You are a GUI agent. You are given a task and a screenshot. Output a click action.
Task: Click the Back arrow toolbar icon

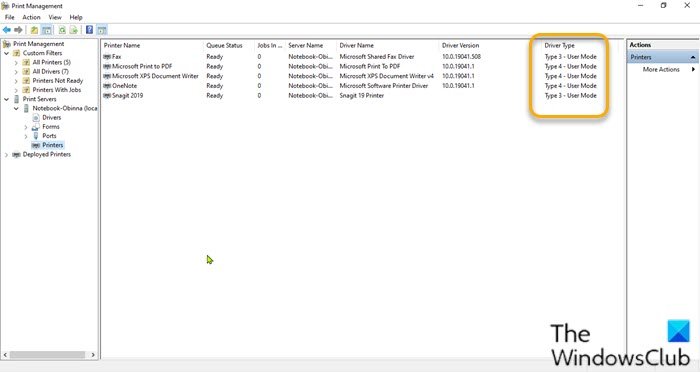click(x=7, y=30)
